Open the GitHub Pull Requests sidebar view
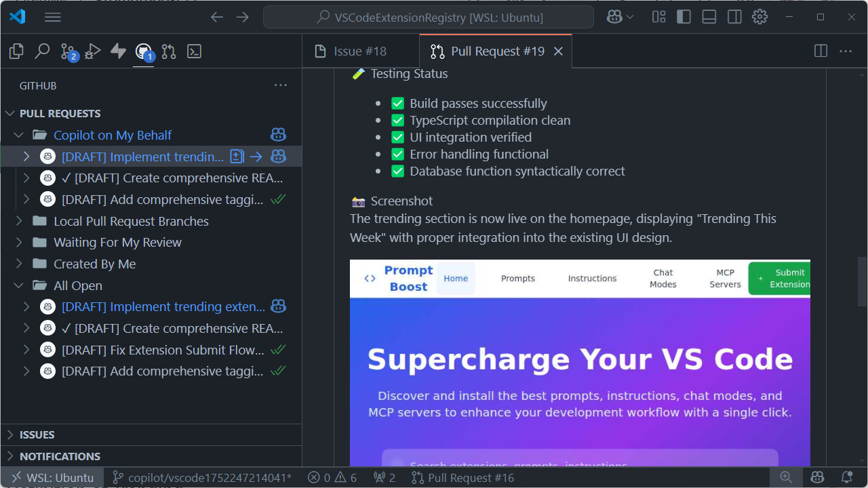868x488 pixels. coord(143,51)
